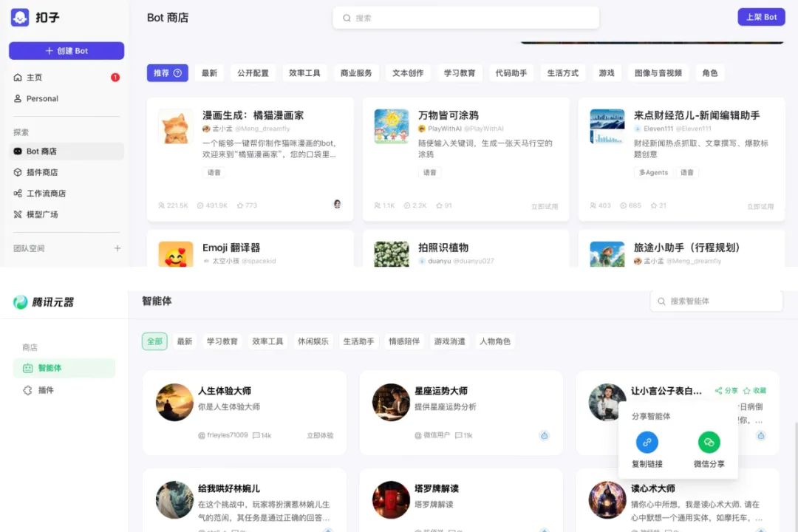Switch to 学习教育 tab under 智能体
This screenshot has height=532, width=798.
[x=222, y=341]
